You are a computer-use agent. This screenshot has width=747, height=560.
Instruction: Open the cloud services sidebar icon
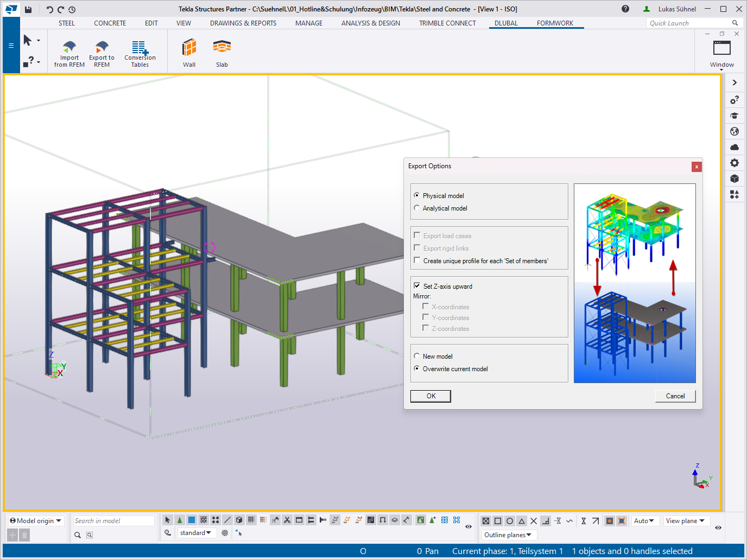click(735, 147)
